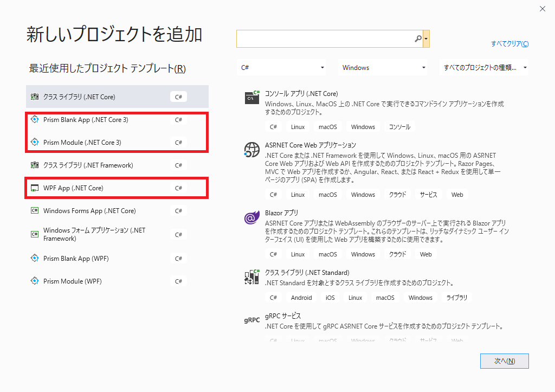Click the gRPC サービス template icon
The image size is (555, 392).
pos(251,320)
